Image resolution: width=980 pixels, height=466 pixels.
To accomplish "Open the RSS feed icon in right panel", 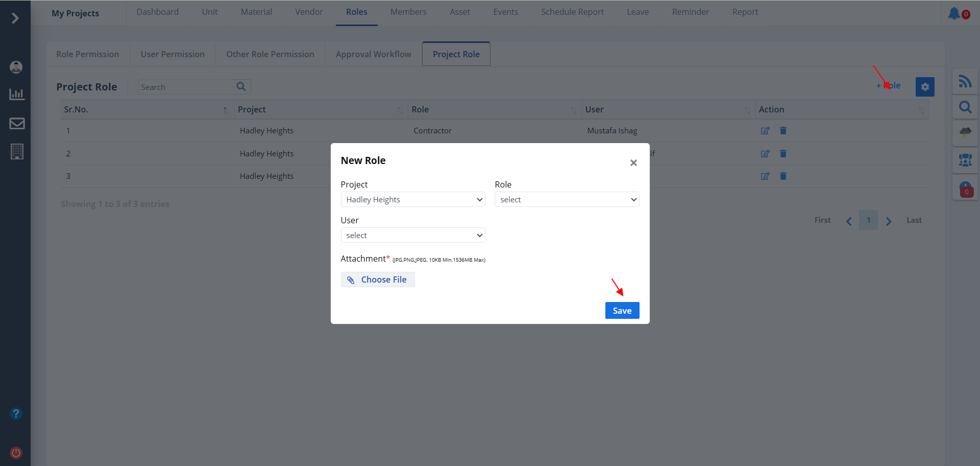I will 965,81.
